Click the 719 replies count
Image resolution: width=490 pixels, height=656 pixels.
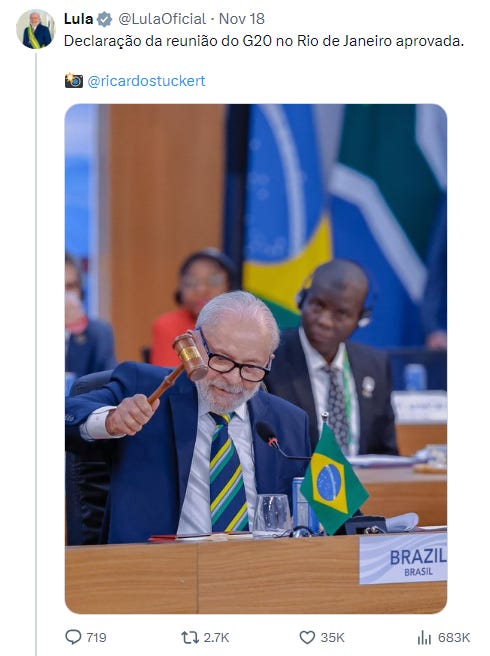96,638
